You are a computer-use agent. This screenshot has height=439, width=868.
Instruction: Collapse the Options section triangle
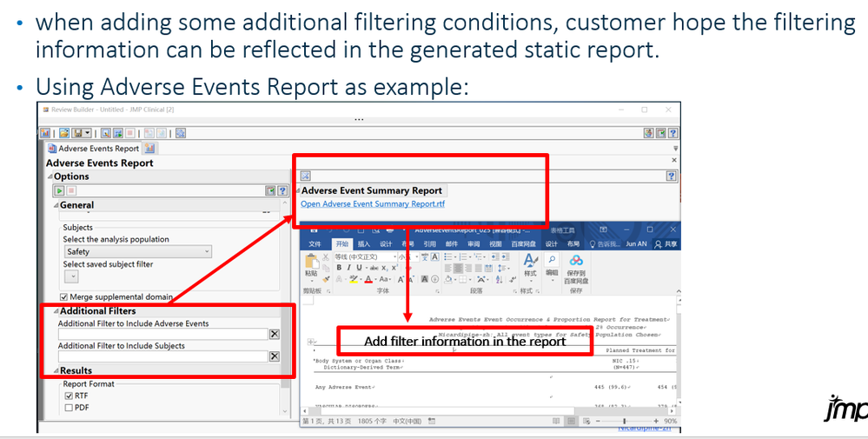pos(50,176)
